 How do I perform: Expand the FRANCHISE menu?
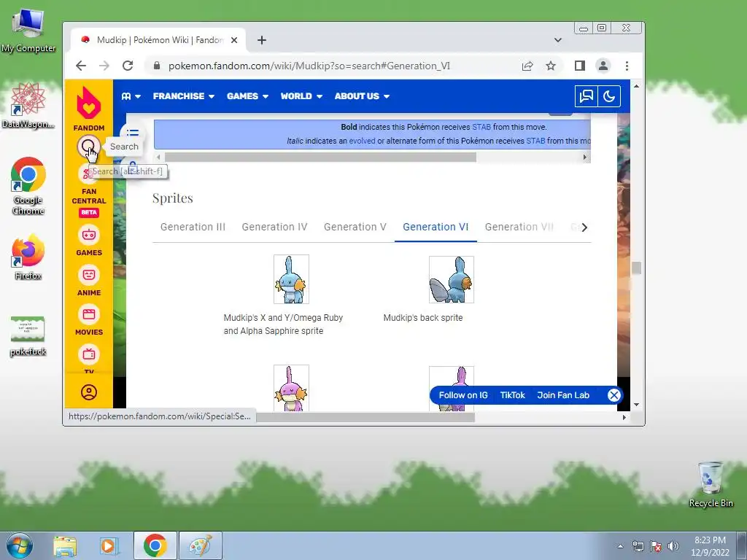(184, 96)
